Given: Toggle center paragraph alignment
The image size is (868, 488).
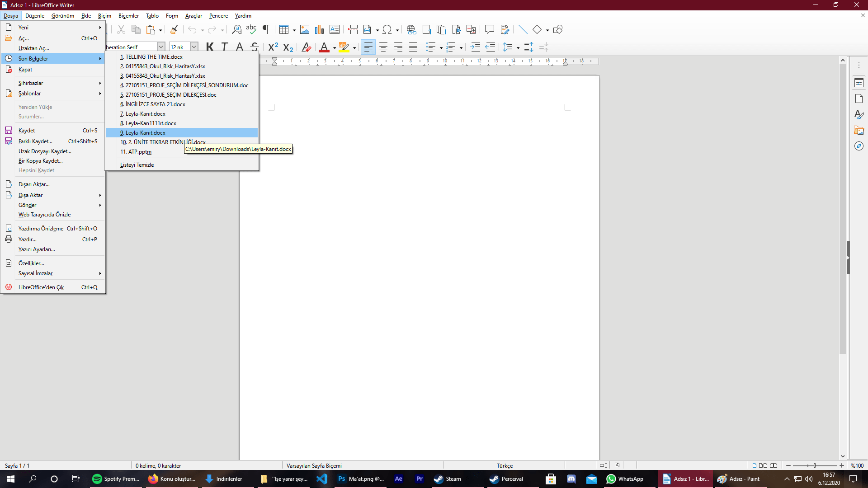Looking at the screenshot, I should [x=383, y=47].
